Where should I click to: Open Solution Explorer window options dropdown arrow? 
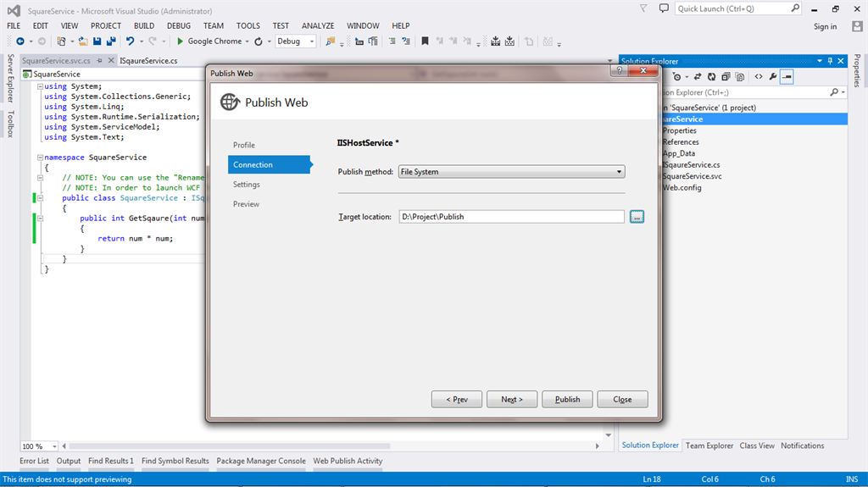tap(820, 61)
